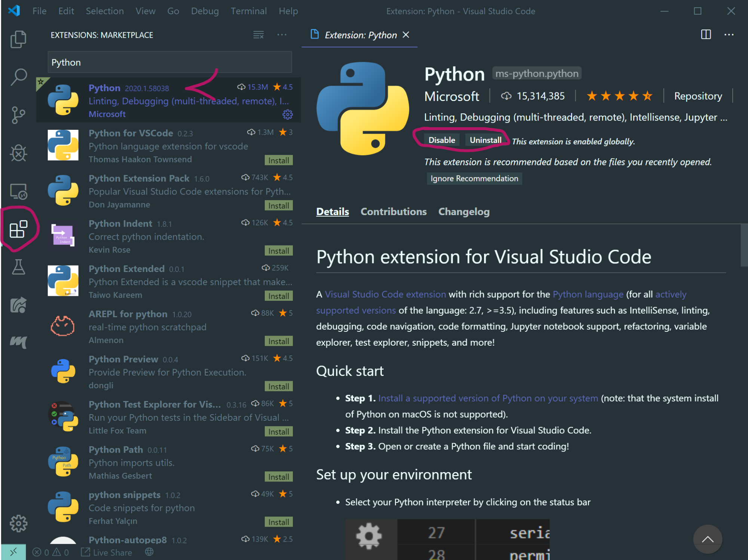The width and height of the screenshot is (748, 560).
Task: Click Ignore Recommendation button
Action: 474,178
